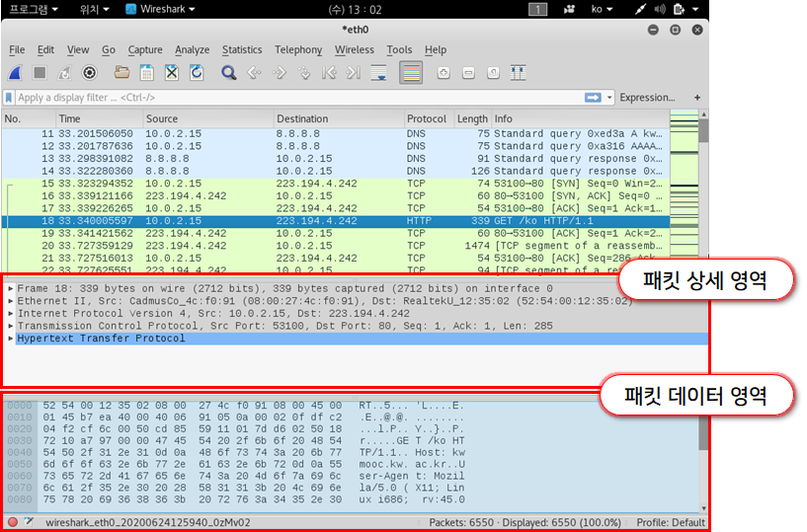Toggle auto scroll during live capture
Image resolution: width=807 pixels, height=532 pixels.
tap(378, 73)
